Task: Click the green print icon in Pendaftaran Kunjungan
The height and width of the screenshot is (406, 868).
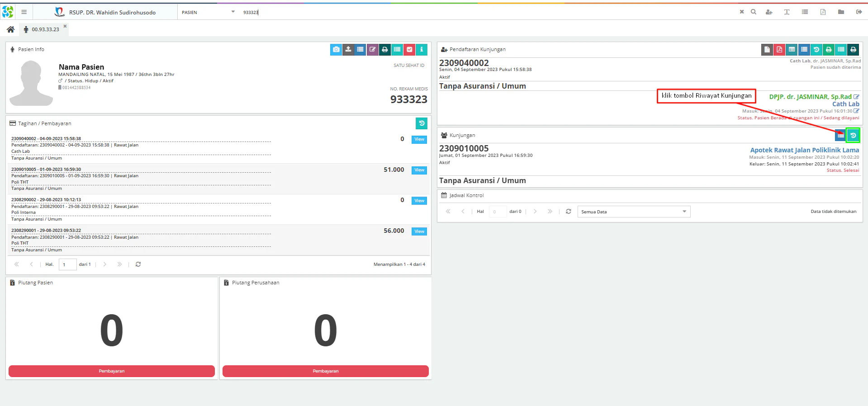Action: click(x=829, y=49)
